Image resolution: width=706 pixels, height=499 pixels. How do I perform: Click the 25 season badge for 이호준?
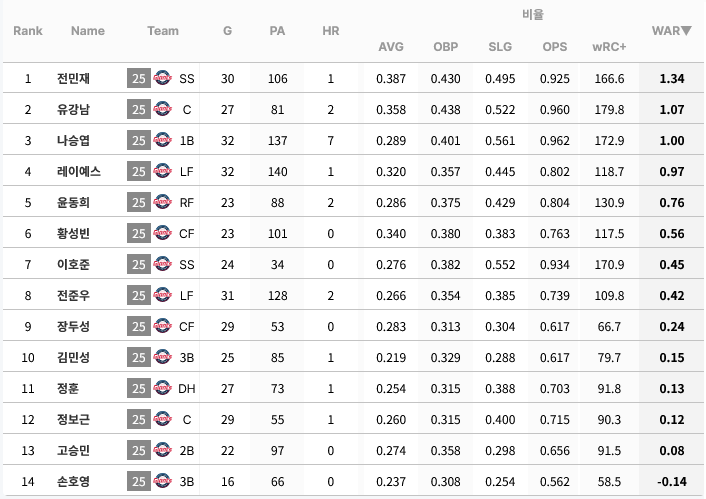tap(139, 264)
